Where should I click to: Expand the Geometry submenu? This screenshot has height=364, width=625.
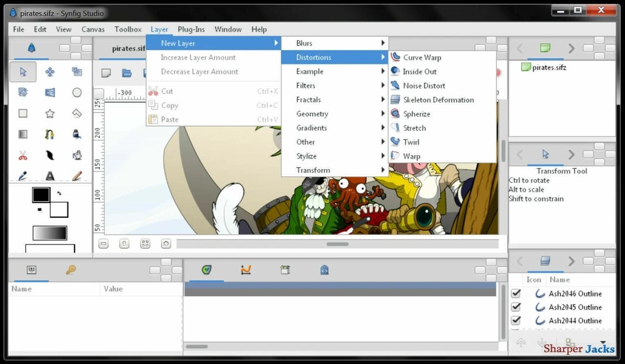(335, 114)
